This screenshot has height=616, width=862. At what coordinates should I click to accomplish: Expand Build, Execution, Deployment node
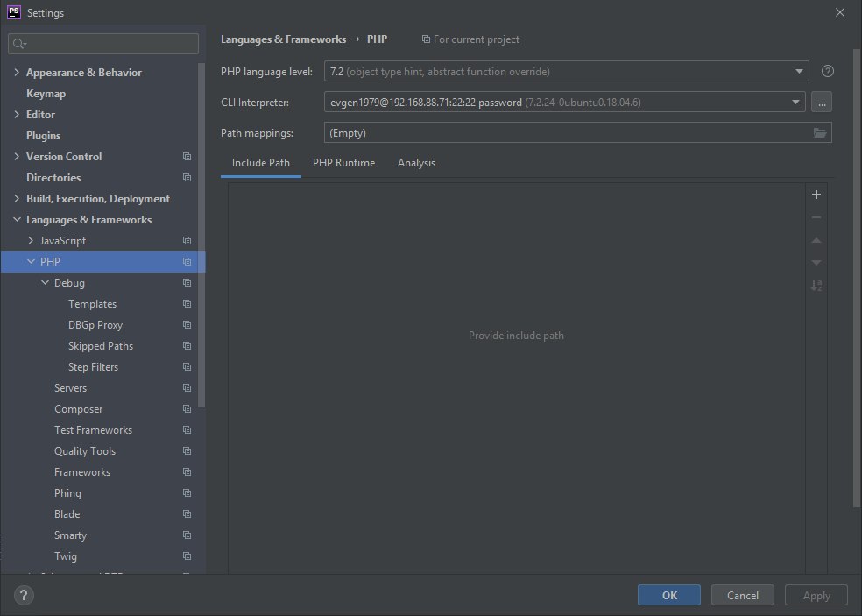pos(17,199)
